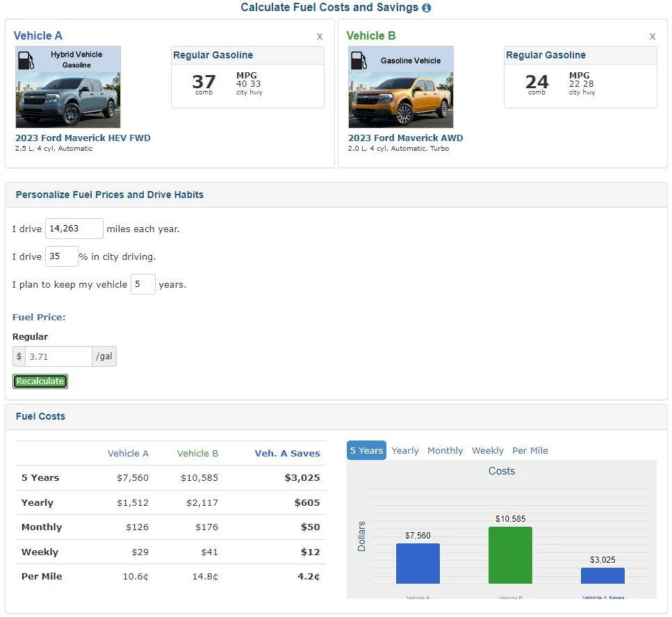
Task: Click the $605 yearly savings cell
Action: 307,502
